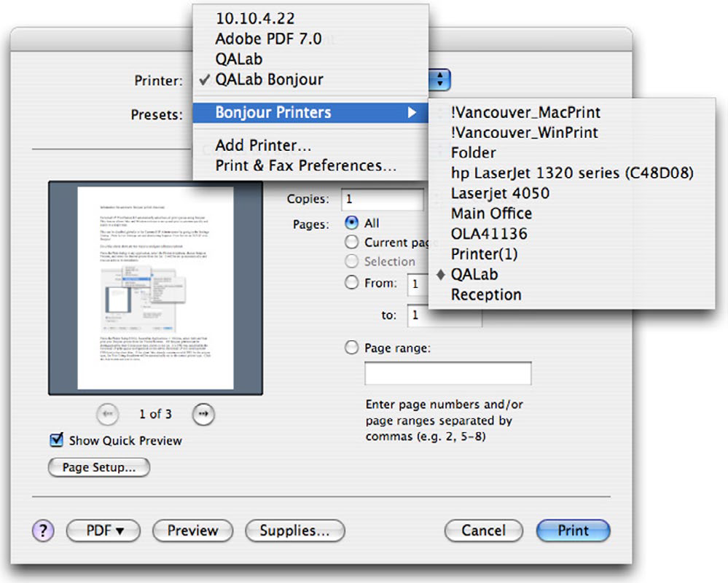Toggle the Show Quick Preview checkbox
The image size is (728, 583).
(x=57, y=439)
